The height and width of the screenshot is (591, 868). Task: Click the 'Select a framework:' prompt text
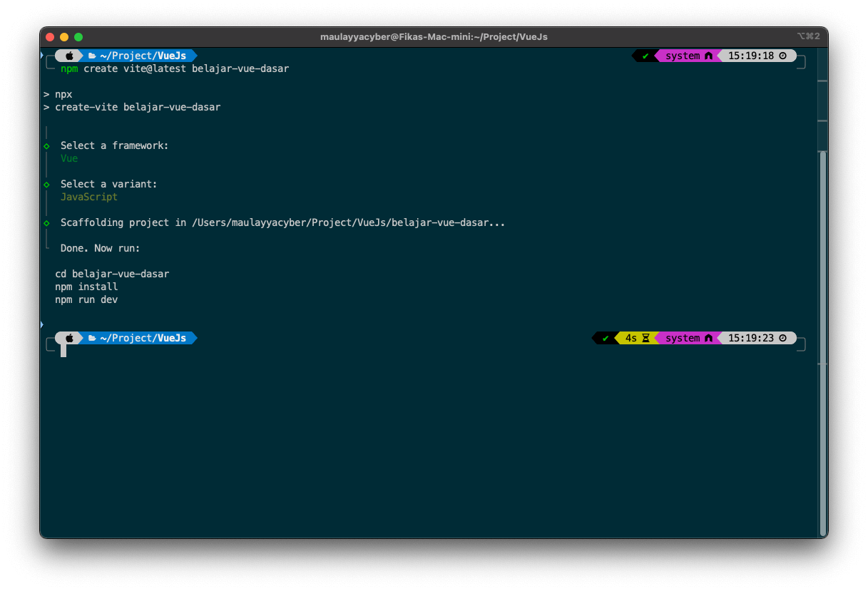[115, 145]
